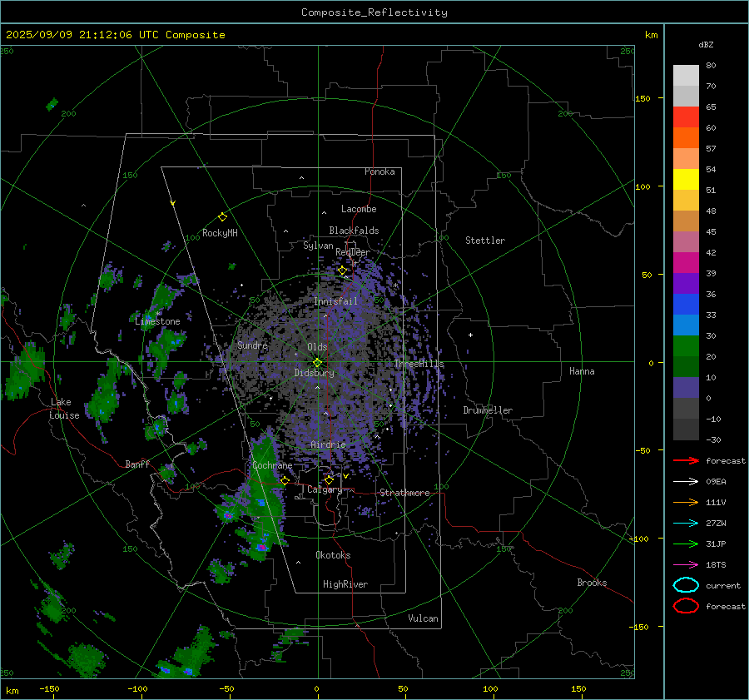Click the red forecast arrow in legend
The width and height of the screenshot is (749, 700).
(x=686, y=460)
